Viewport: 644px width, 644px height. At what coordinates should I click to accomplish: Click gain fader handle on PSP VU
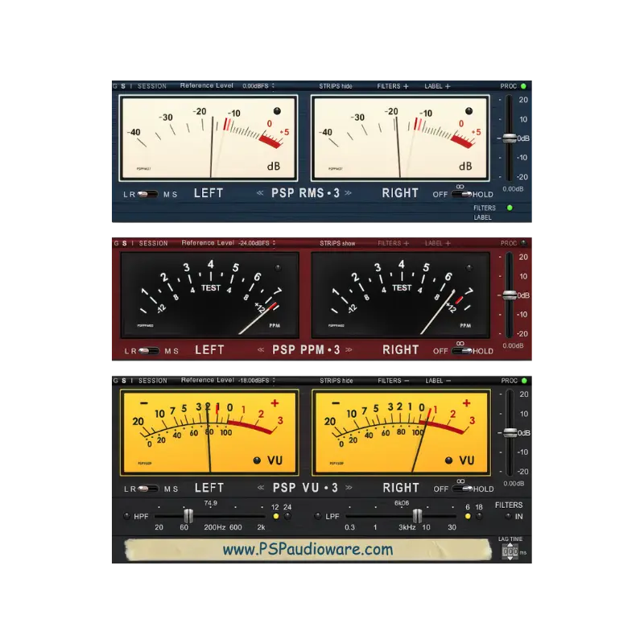coord(510,432)
